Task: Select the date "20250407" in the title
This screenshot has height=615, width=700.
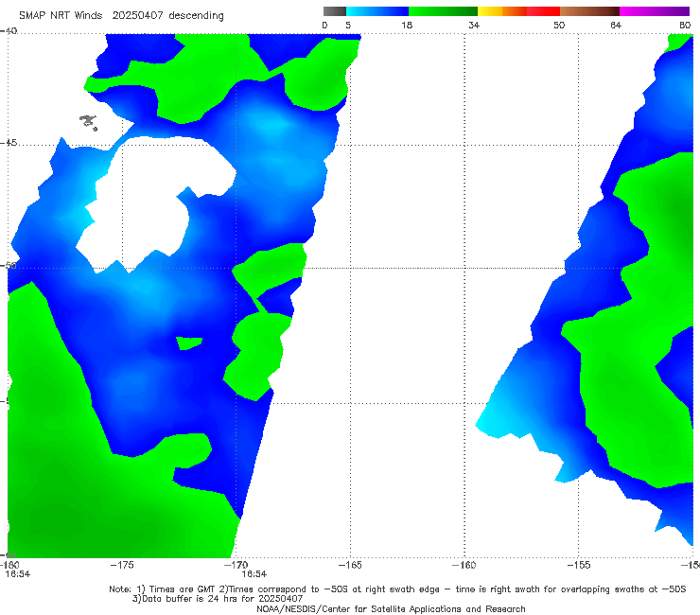Action: click(x=137, y=16)
